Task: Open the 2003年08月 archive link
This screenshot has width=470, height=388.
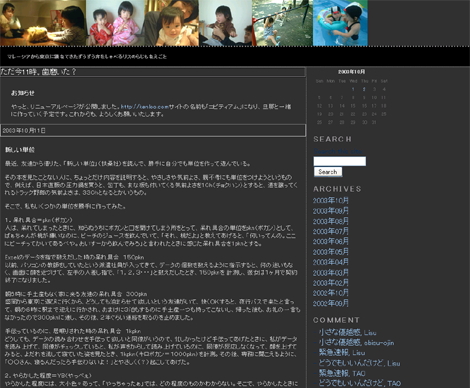Action: click(331, 221)
